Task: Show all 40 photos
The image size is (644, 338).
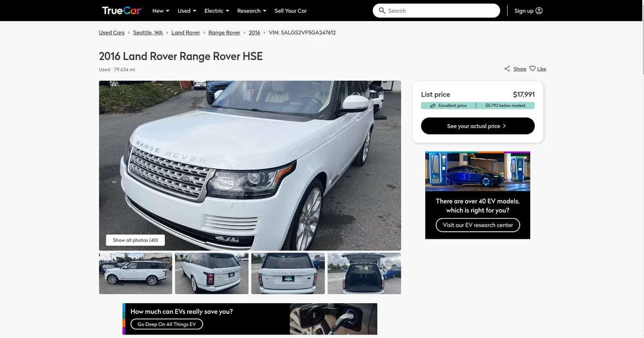Action: point(135,240)
